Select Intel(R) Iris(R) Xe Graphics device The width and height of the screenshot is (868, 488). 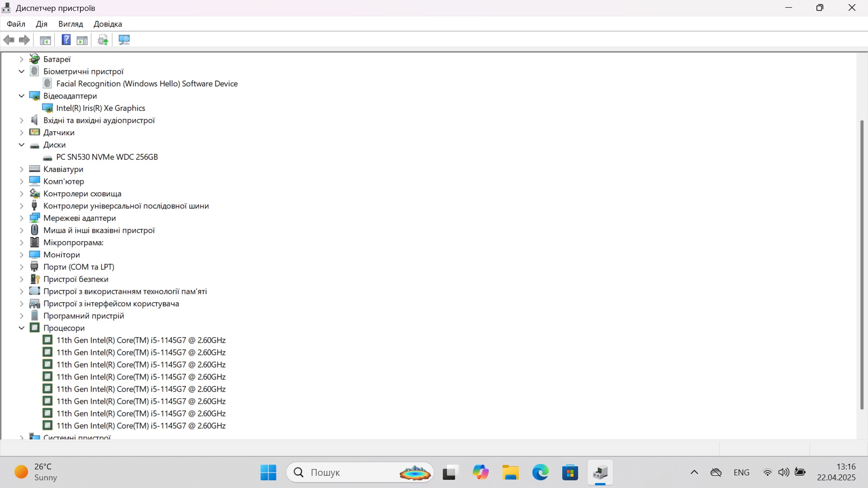[x=101, y=108]
